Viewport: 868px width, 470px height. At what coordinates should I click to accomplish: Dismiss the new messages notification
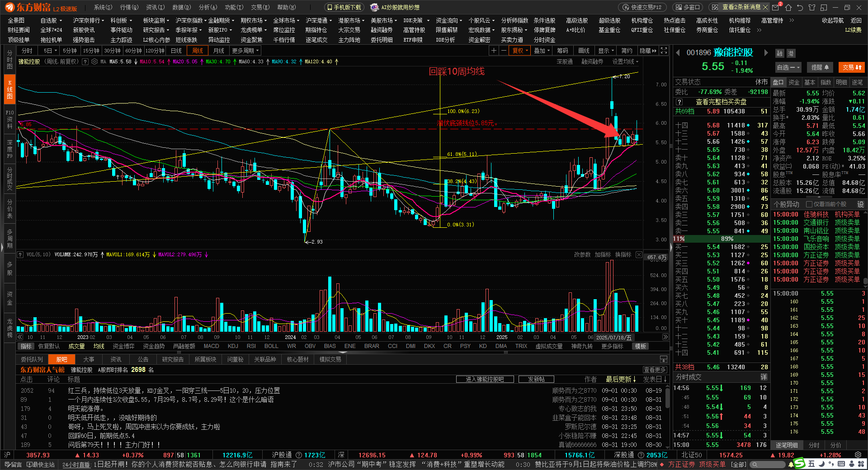coord(765,7)
